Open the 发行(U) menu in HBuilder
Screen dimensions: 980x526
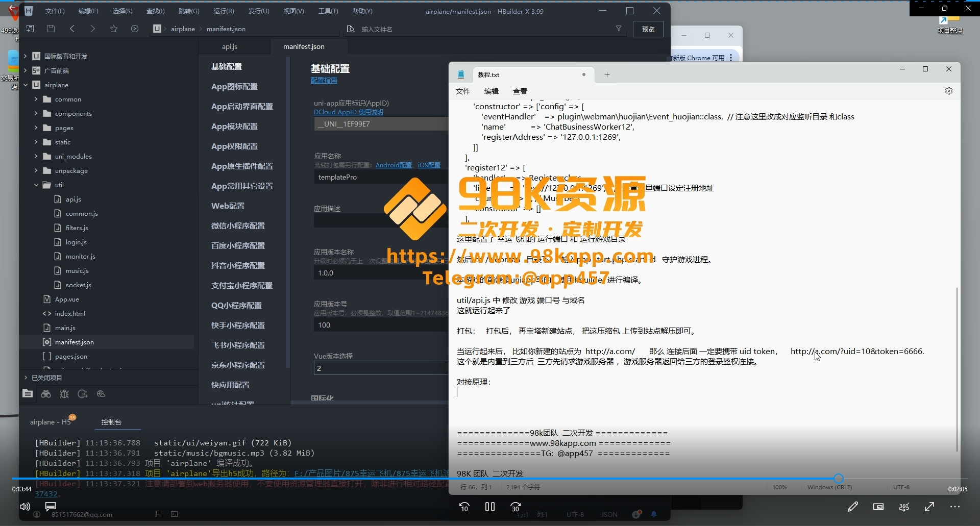[x=258, y=11]
